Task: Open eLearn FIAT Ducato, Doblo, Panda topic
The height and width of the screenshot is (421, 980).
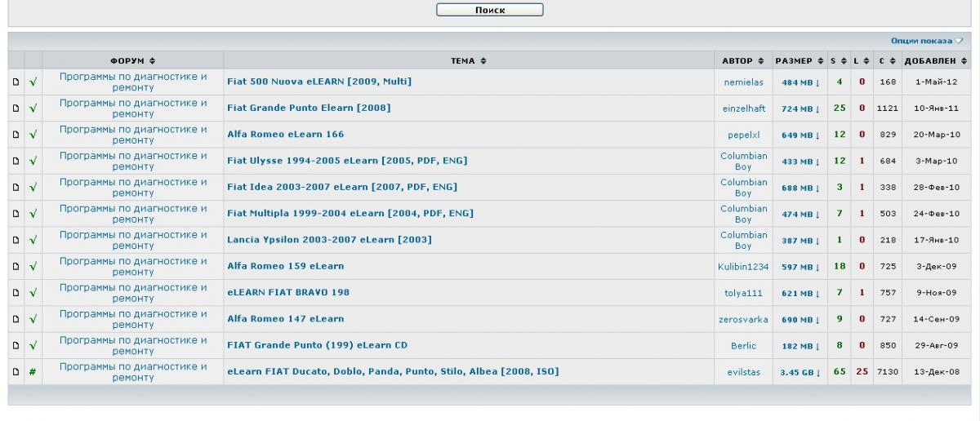Action: coord(393,371)
